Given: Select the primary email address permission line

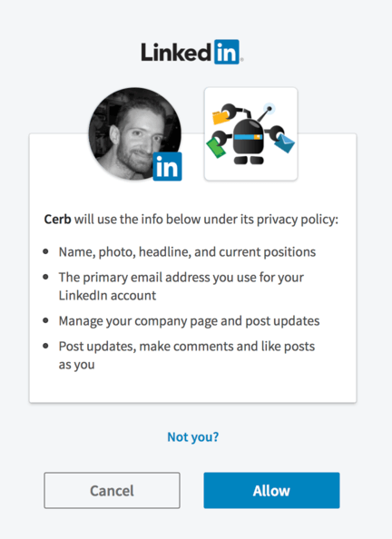Looking at the screenshot, I should tap(181, 287).
